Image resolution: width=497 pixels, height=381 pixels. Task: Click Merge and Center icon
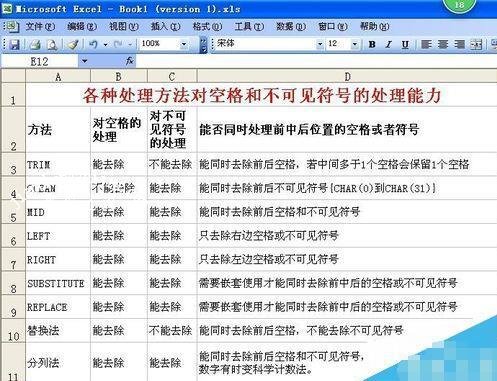tap(476, 44)
